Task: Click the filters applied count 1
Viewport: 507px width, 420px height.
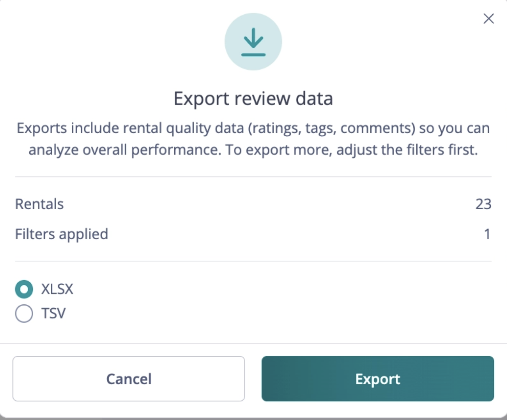Action: pyautogui.click(x=487, y=234)
